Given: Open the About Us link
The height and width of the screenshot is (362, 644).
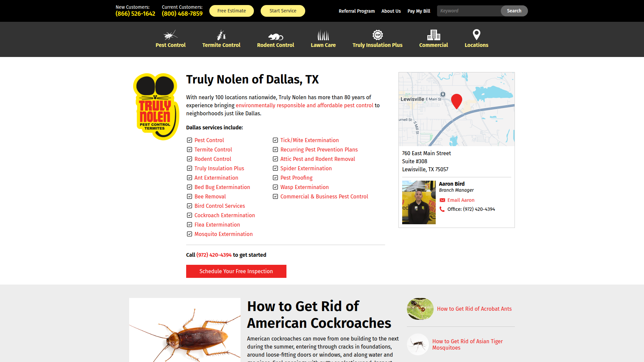Looking at the screenshot, I should (x=391, y=11).
